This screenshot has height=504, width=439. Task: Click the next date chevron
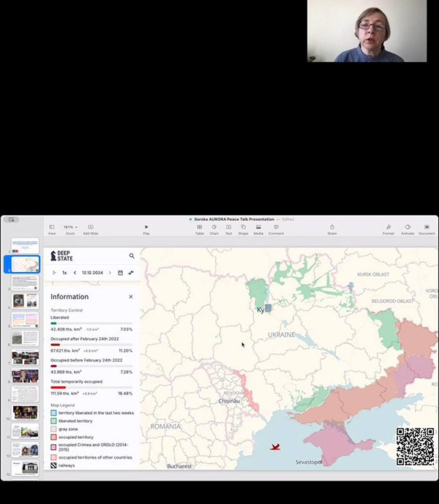point(110,273)
